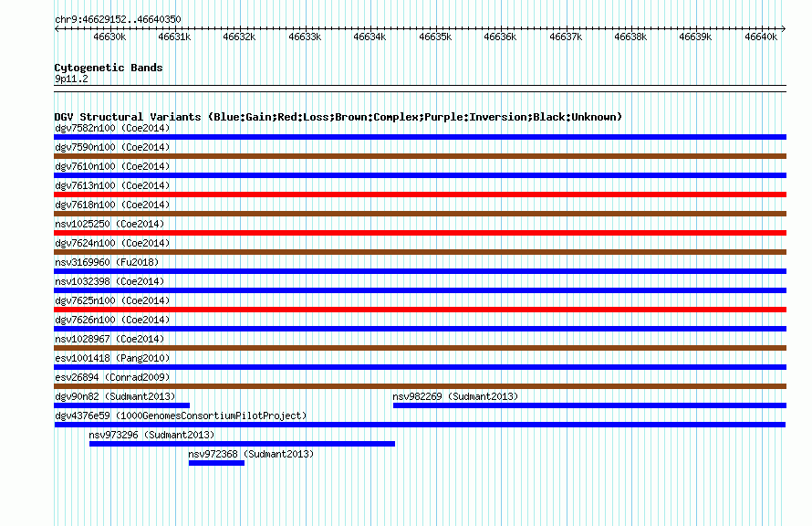Image resolution: width=812 pixels, height=526 pixels.
Task: Click the nsv1025250 (Coe2014) label
Action: pyautogui.click(x=109, y=224)
